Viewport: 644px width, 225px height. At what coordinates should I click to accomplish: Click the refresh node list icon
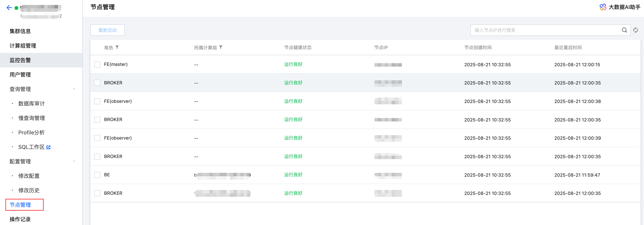pos(635,30)
